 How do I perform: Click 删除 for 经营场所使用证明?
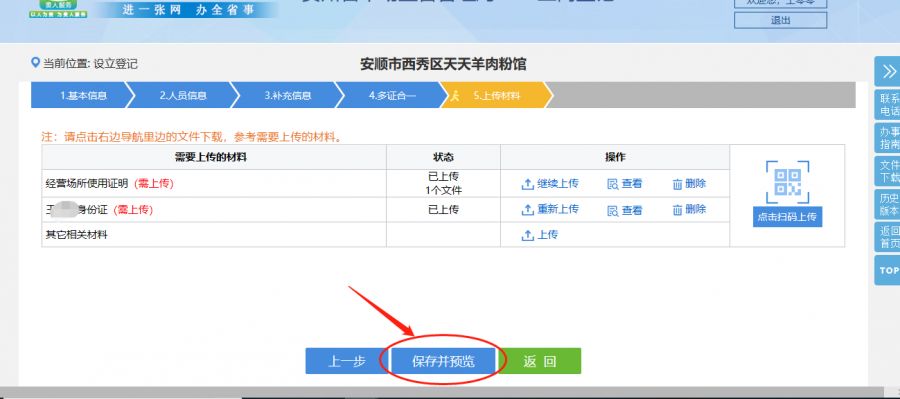click(x=696, y=184)
